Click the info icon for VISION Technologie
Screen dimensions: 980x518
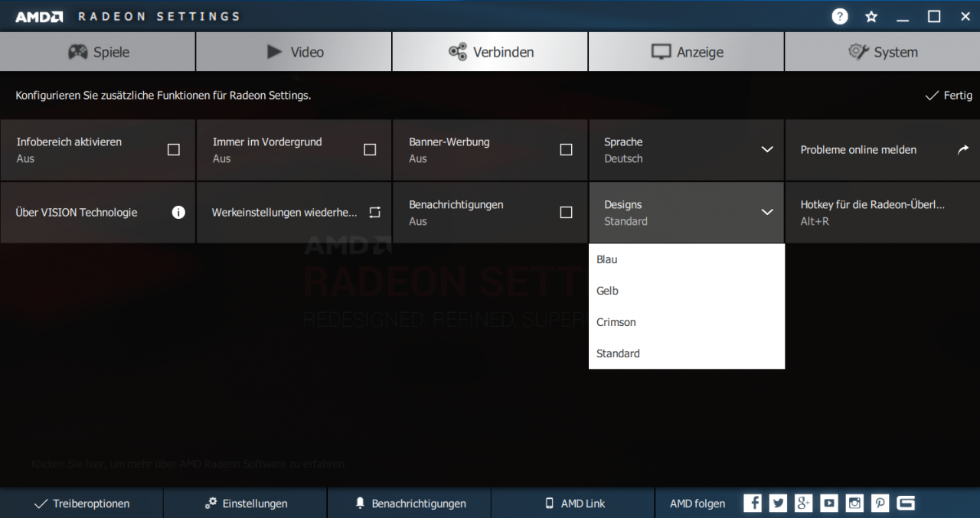click(x=178, y=212)
